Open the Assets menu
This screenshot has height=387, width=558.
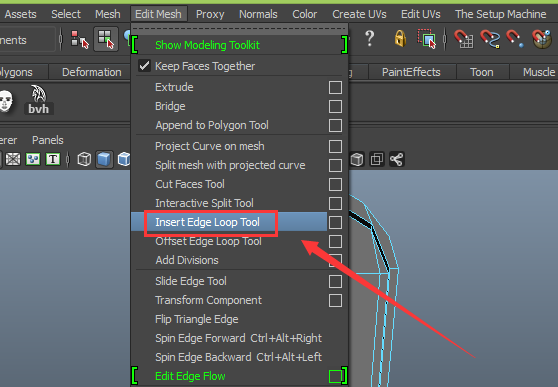pyautogui.click(x=20, y=14)
